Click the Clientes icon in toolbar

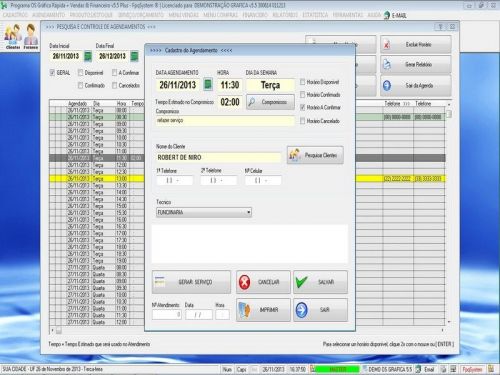(x=13, y=36)
